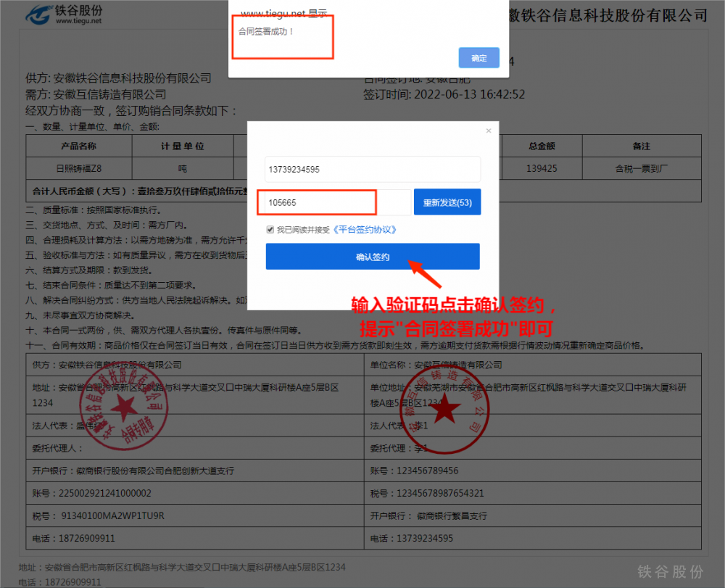Toggle the 我已阅读并接受 checkbox
The width and height of the screenshot is (725, 588).
pos(270,230)
